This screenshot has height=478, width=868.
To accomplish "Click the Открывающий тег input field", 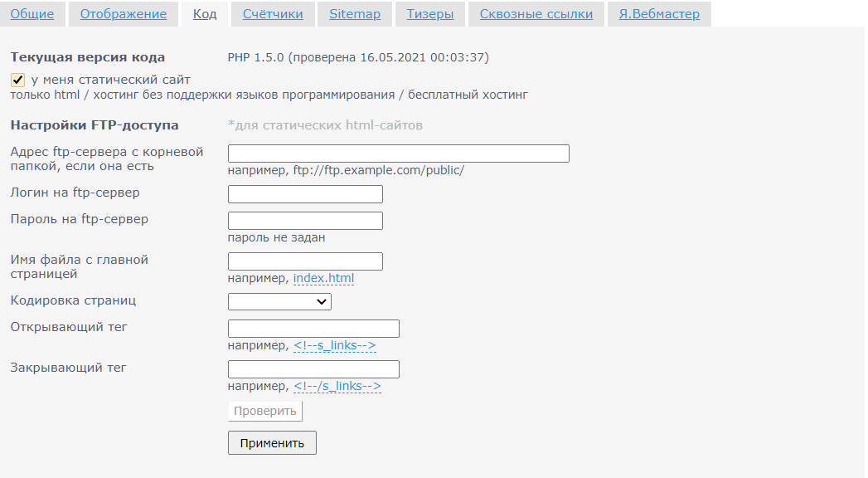I will (x=314, y=329).
